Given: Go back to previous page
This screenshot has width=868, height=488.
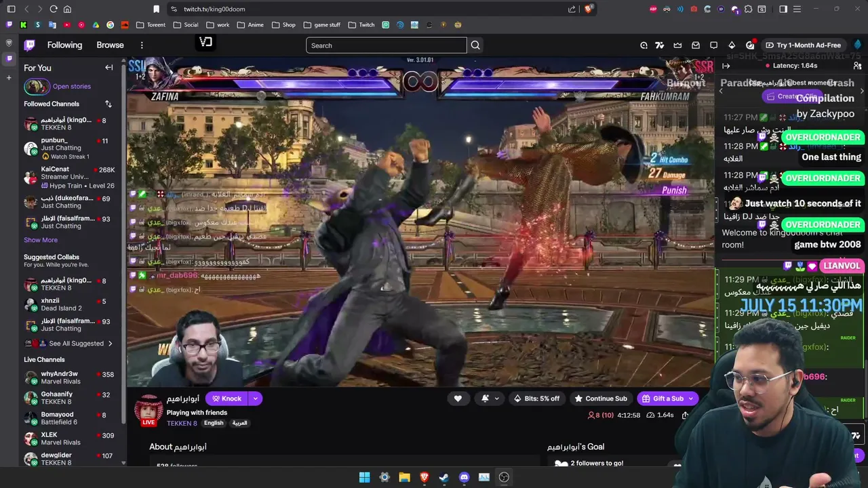Looking at the screenshot, I should [26, 9].
